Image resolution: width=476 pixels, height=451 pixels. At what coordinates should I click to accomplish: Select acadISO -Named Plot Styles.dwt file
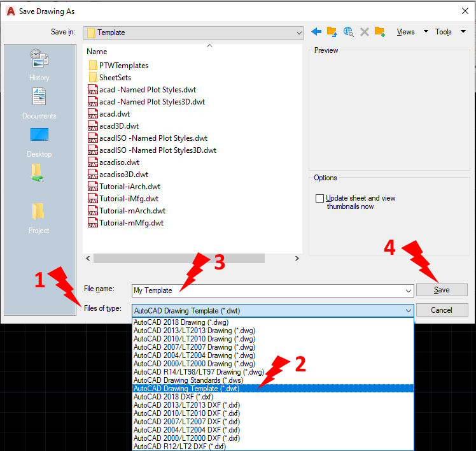[148, 138]
